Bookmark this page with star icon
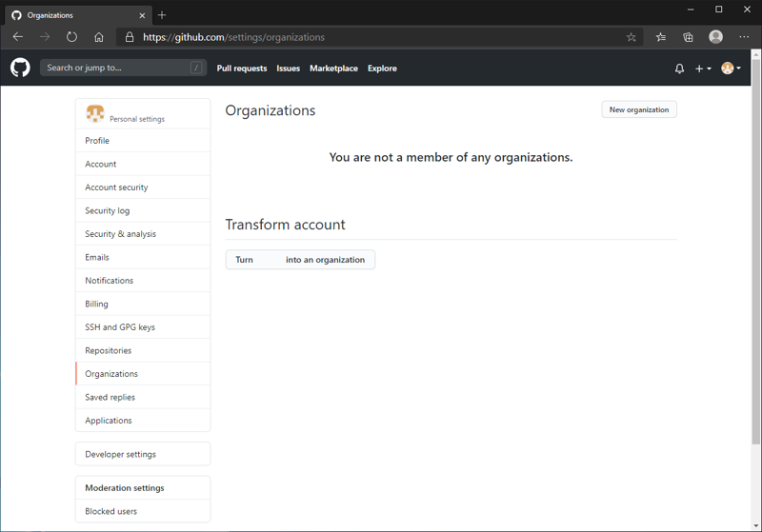Viewport: 762px width, 532px height. [x=632, y=37]
